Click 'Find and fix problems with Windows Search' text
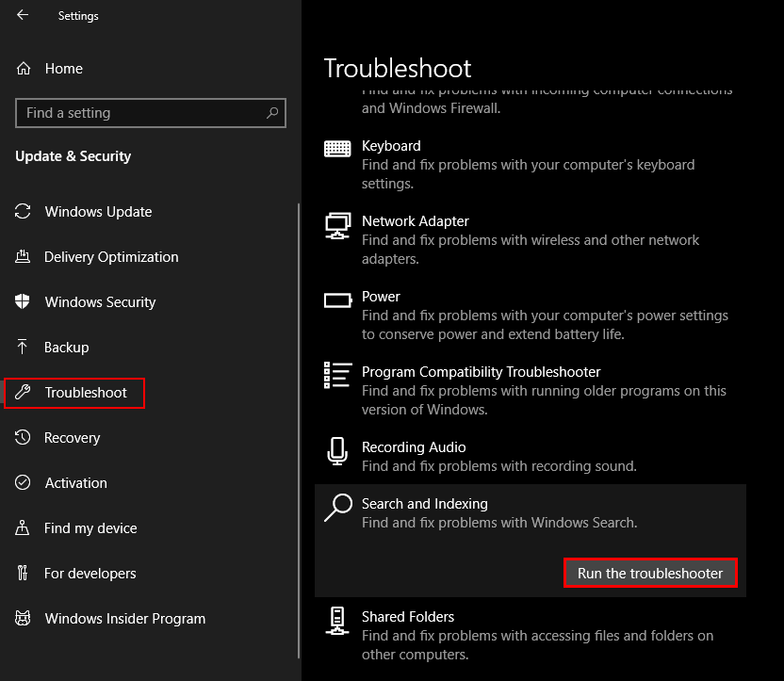 click(499, 523)
